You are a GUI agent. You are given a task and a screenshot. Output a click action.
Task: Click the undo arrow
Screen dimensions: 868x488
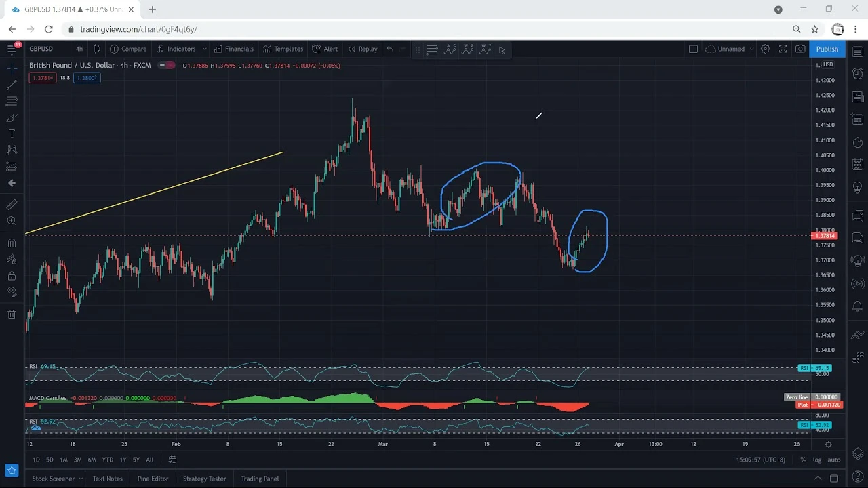[389, 49]
